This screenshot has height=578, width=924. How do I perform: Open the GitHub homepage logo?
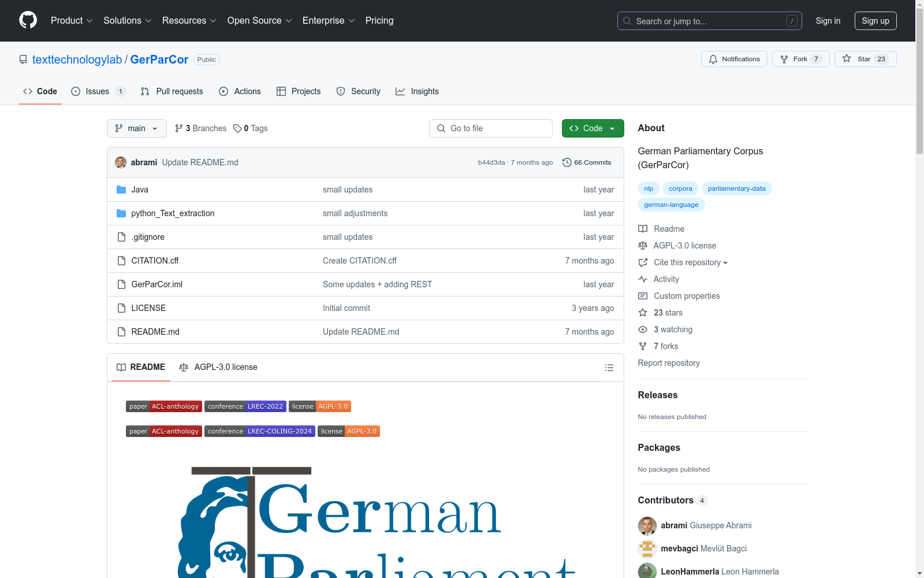click(28, 20)
